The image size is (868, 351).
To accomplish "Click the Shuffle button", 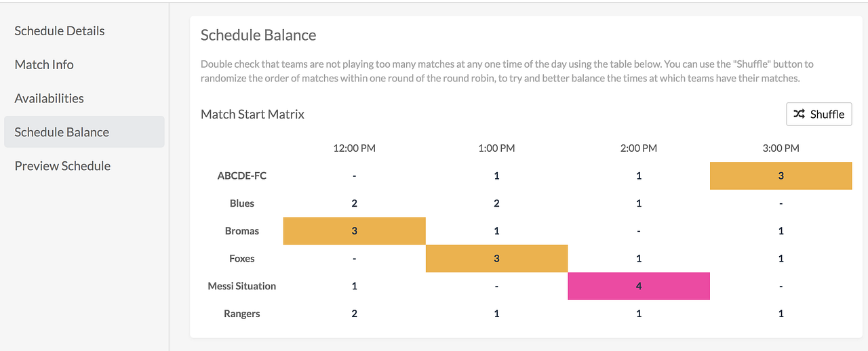I will tap(818, 115).
